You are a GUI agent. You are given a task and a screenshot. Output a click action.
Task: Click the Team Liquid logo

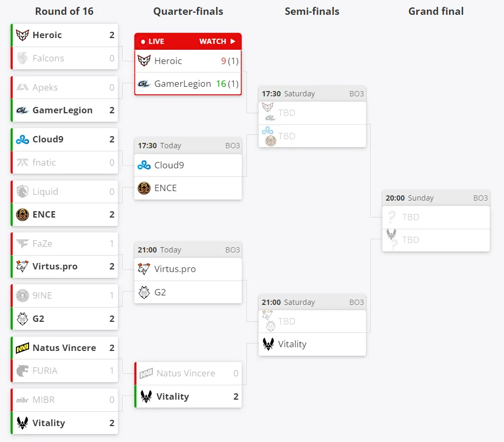pyautogui.click(x=23, y=192)
